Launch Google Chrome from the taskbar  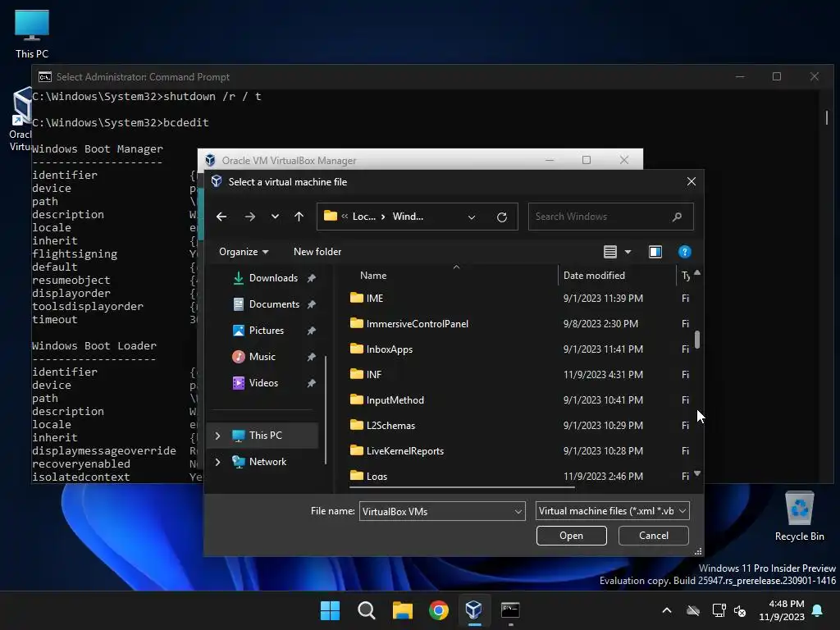[438, 610]
